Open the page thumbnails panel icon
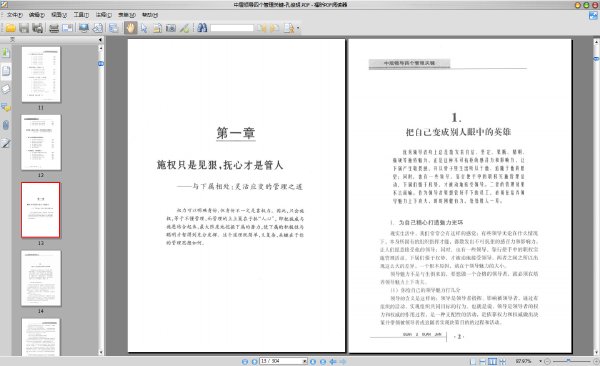600x366 pixels. pyautogui.click(x=6, y=71)
